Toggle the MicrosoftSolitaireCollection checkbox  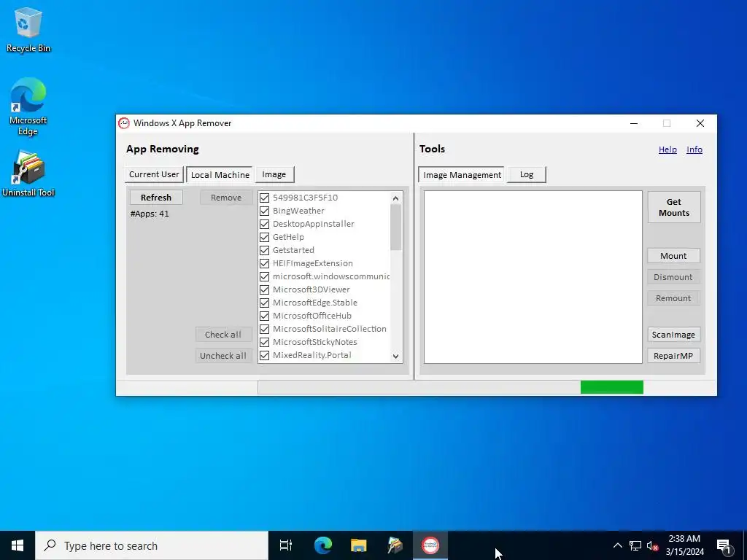264,329
